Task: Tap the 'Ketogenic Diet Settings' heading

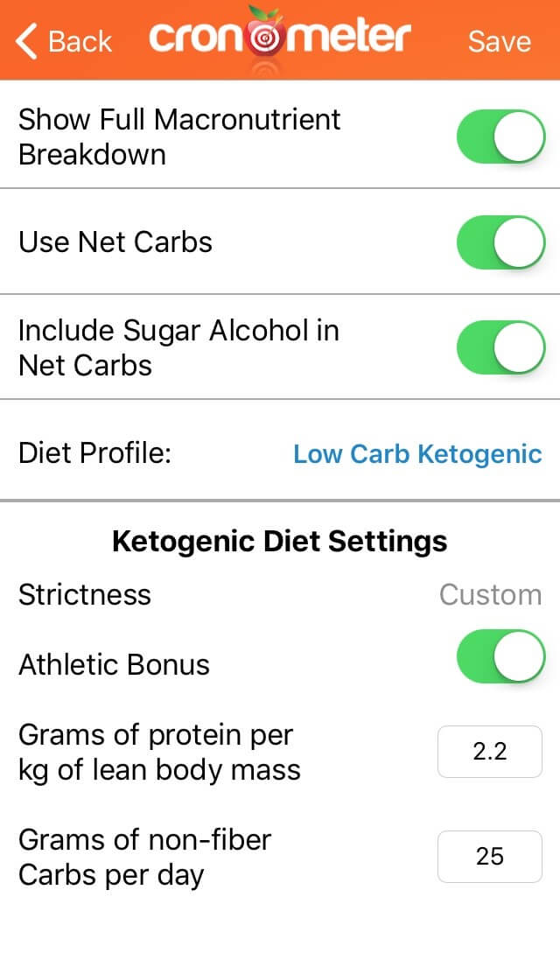Action: [280, 541]
